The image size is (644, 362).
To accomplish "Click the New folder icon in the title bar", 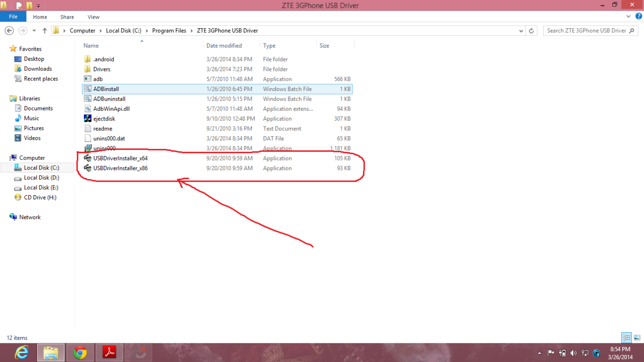I will (x=29, y=6).
